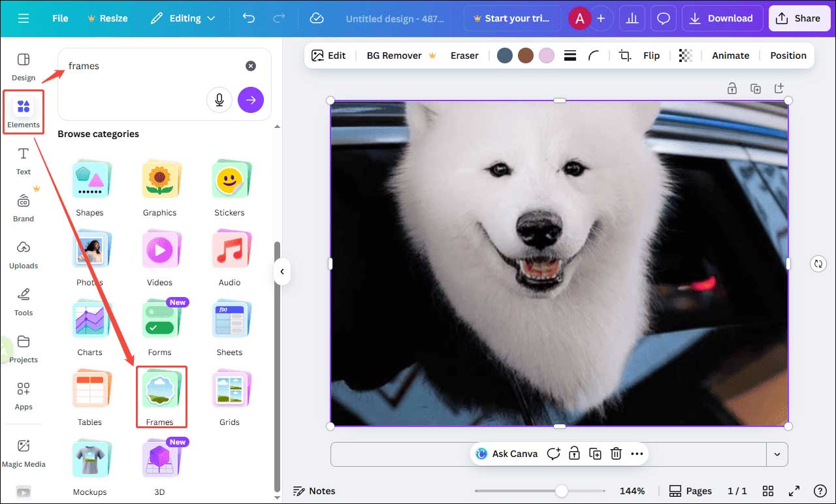Viewport: 836px width, 504px height.
Task: Select the Eraser tool
Action: 464,55
